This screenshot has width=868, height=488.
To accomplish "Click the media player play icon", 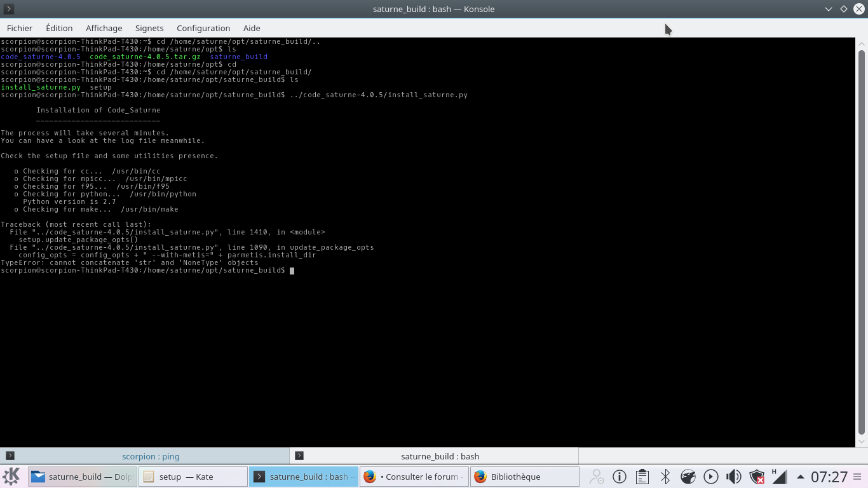I will tap(711, 477).
